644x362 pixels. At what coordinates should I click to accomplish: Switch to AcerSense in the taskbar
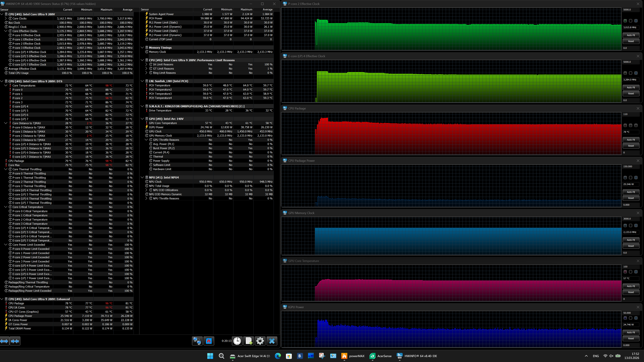coord(381,356)
